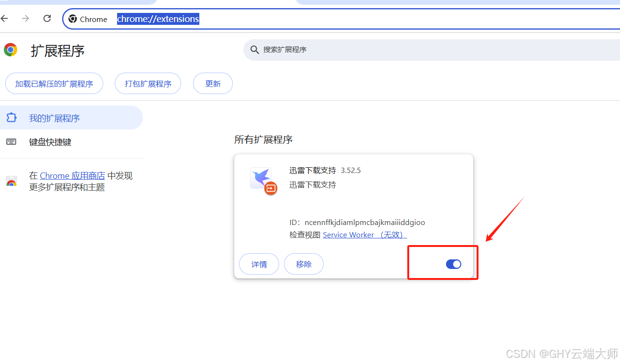Click the 加载已解压的扩展程序 button

click(x=54, y=84)
